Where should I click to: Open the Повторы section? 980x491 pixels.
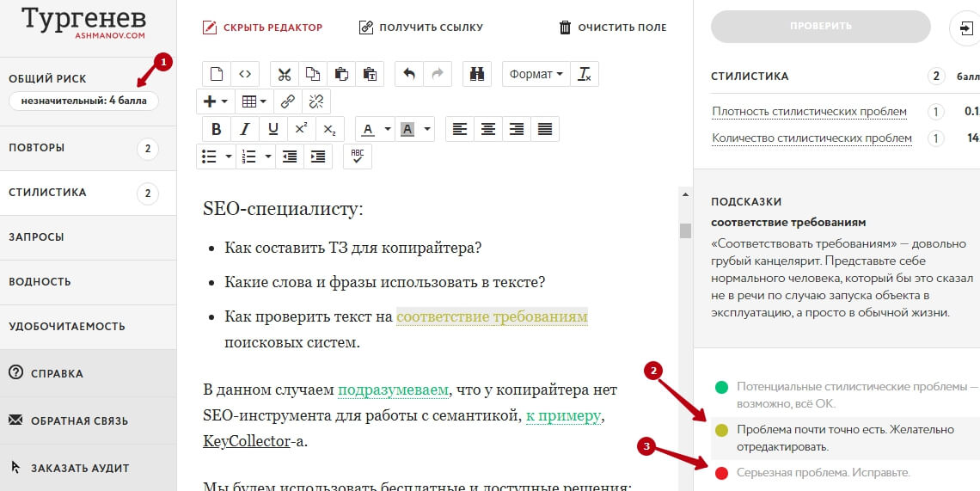(x=89, y=148)
